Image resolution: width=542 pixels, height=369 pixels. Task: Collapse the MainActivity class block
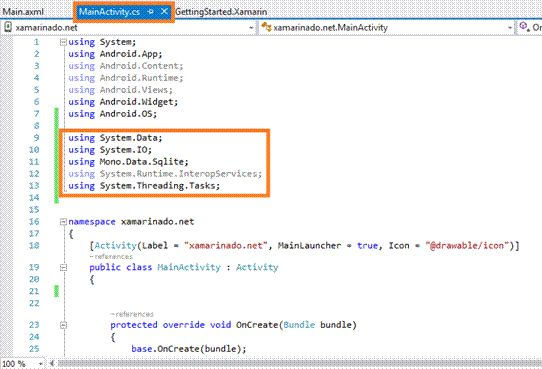63,267
